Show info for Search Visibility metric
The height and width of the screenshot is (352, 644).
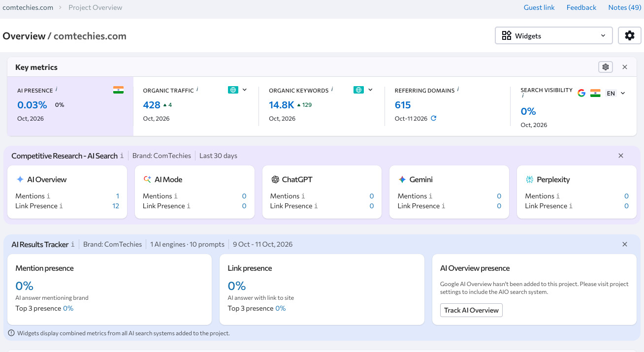click(x=523, y=96)
